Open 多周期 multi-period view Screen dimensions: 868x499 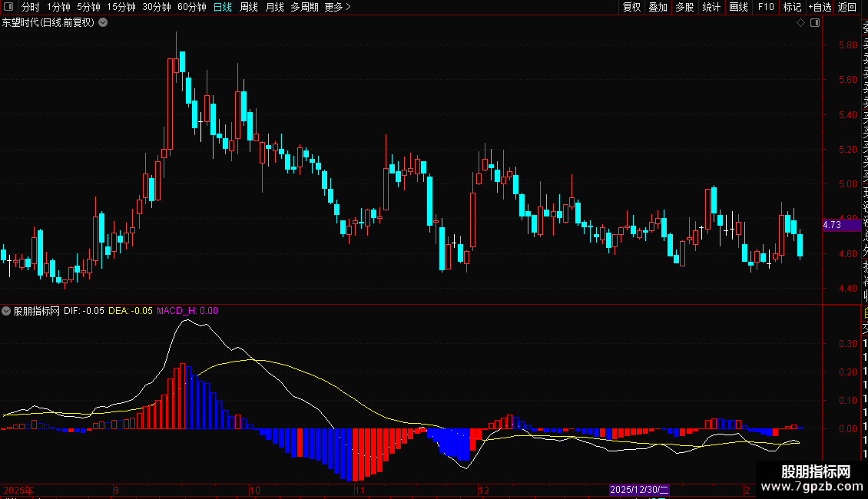tap(304, 7)
